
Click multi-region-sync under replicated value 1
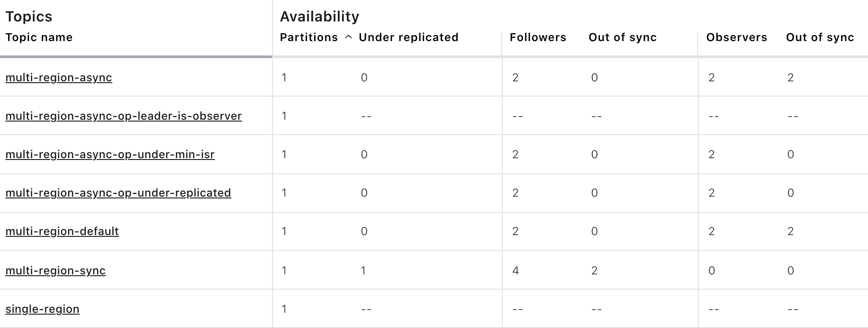click(363, 270)
